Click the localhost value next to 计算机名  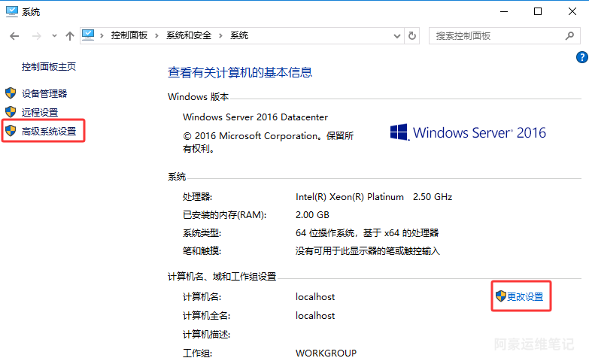point(315,297)
